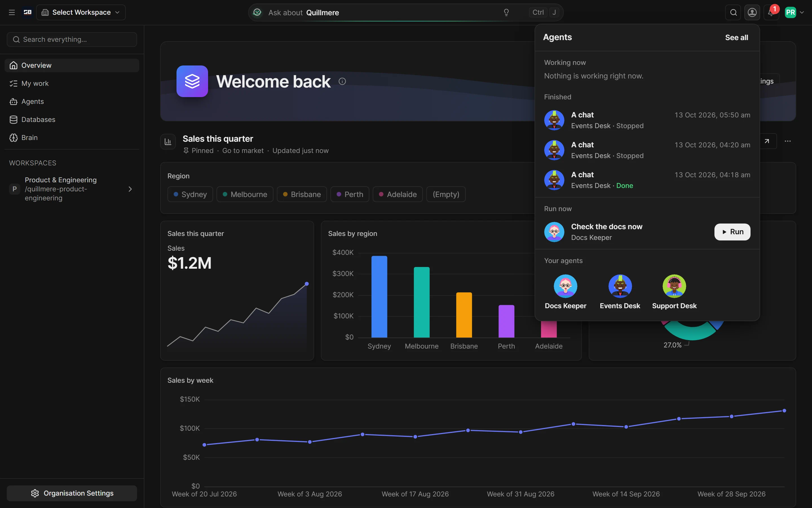Open the notifications bell with badge

(771, 12)
